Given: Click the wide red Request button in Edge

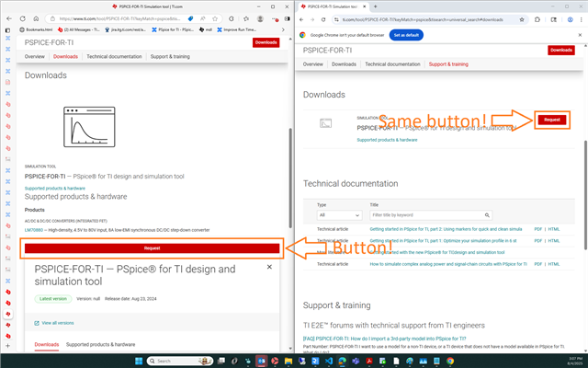Looking at the screenshot, I should click(152, 248).
